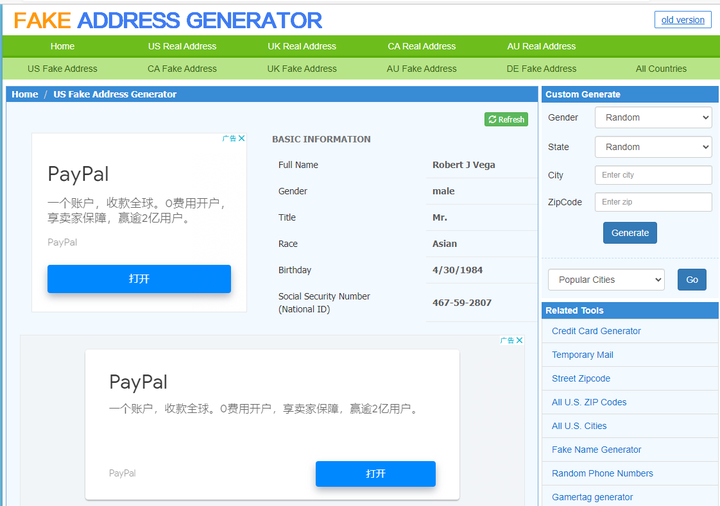Click the Refresh button
This screenshot has height=506, width=720.
click(x=506, y=119)
